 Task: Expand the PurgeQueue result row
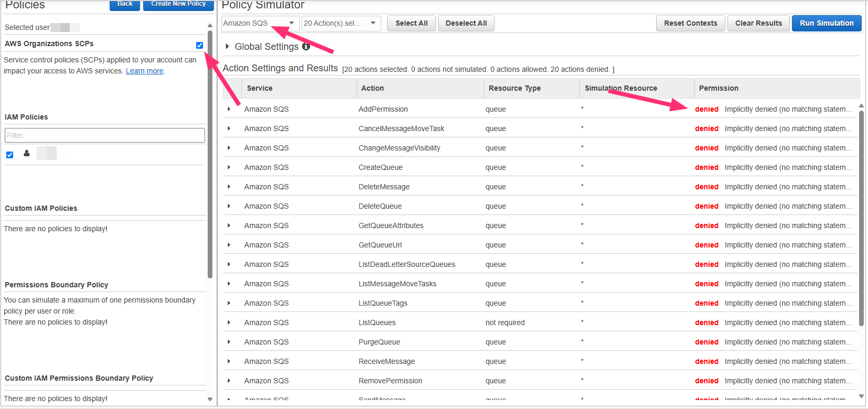click(229, 342)
